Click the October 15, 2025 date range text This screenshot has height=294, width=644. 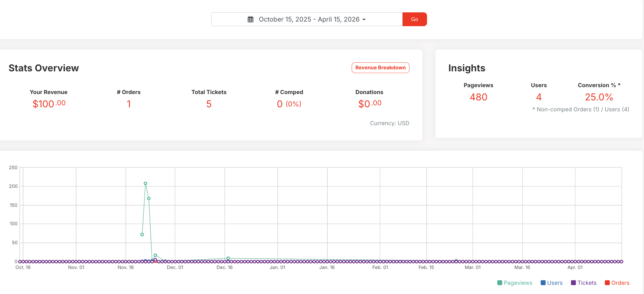click(x=309, y=19)
